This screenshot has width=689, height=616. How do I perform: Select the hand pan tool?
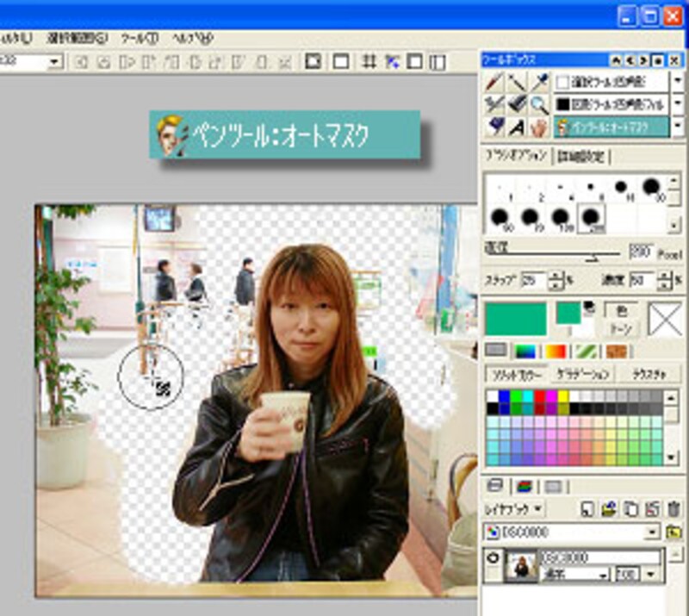pyautogui.click(x=540, y=128)
